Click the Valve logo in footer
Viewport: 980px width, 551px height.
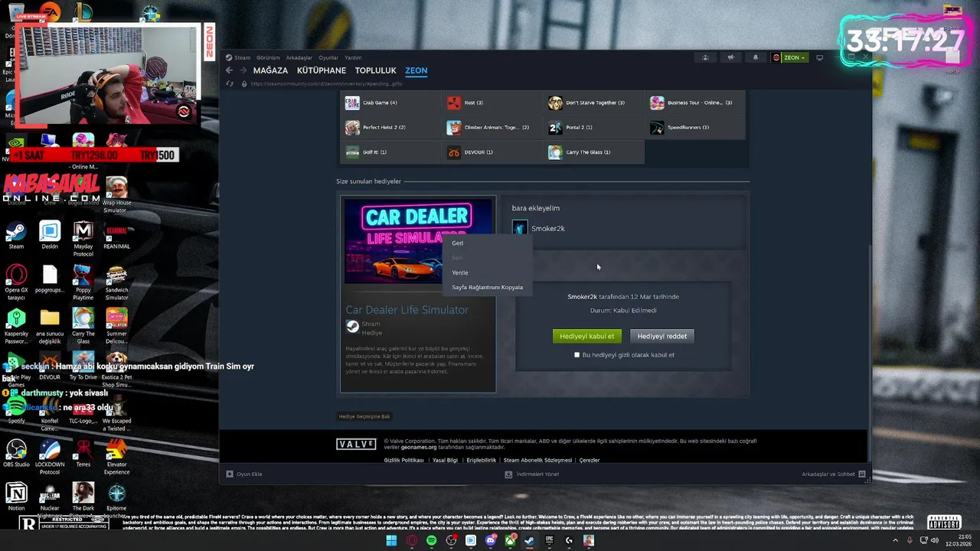[x=356, y=444]
